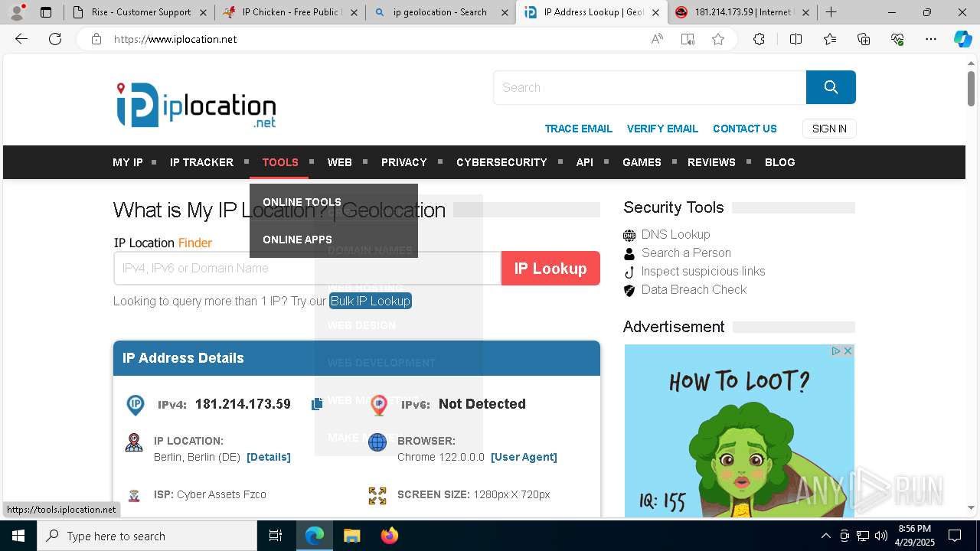Go back with browser back arrow
Image resolution: width=980 pixels, height=551 pixels.
(x=21, y=39)
